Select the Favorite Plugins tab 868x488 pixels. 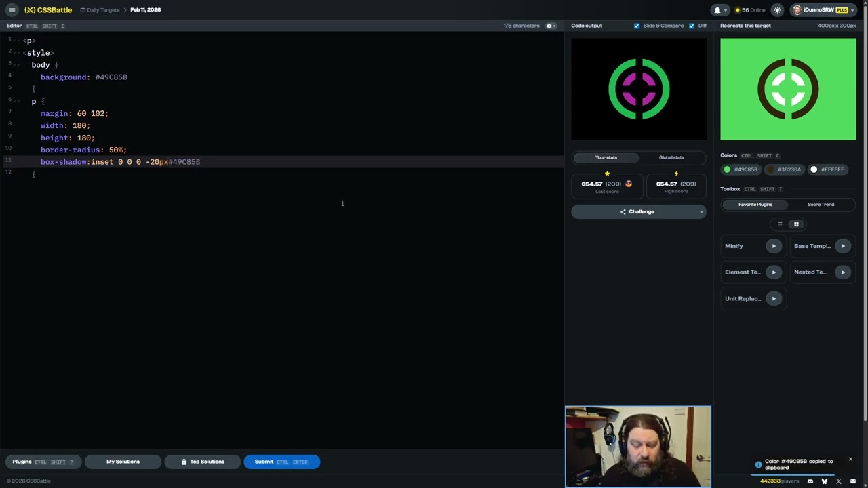point(755,204)
